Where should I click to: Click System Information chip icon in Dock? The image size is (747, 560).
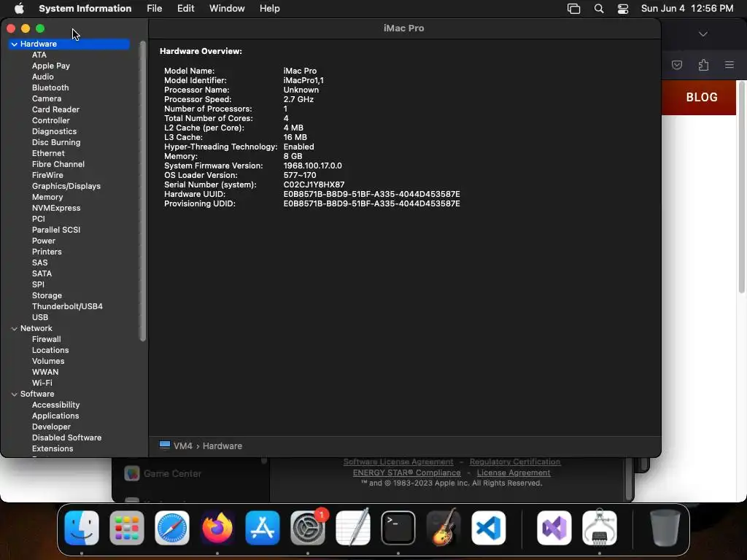pos(600,528)
